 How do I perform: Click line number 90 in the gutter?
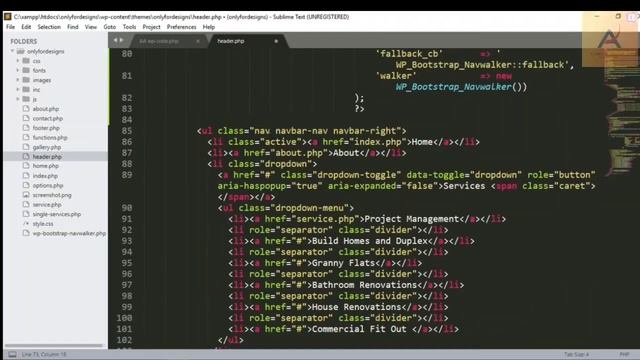127,208
